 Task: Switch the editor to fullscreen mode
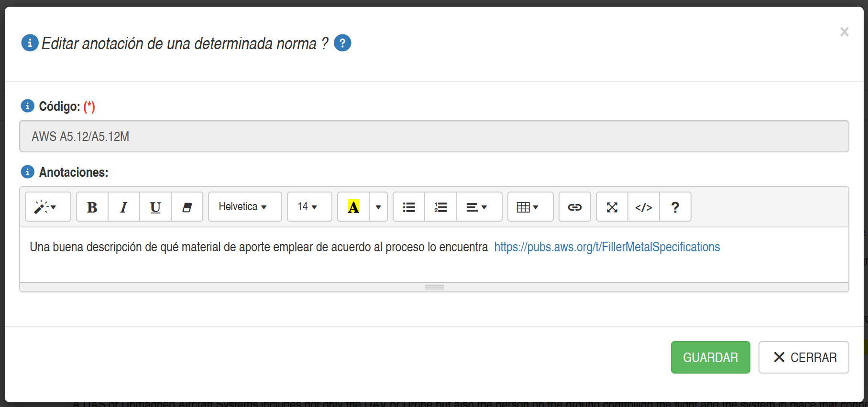point(612,207)
